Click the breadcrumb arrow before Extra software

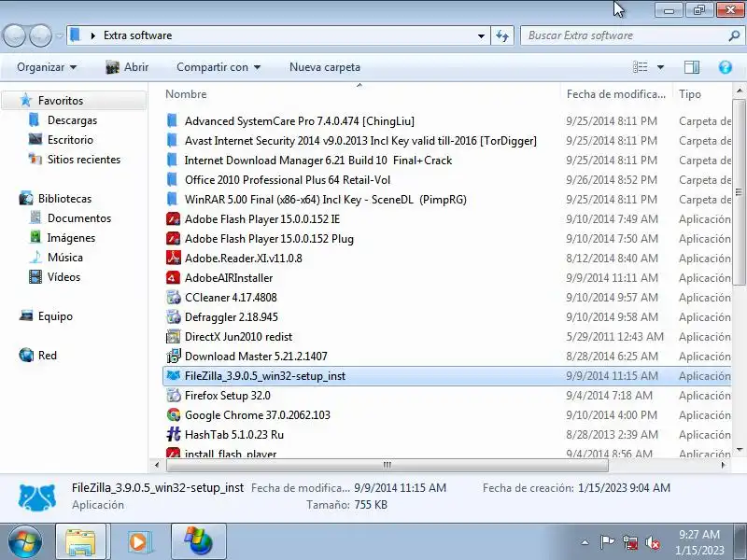tap(92, 35)
